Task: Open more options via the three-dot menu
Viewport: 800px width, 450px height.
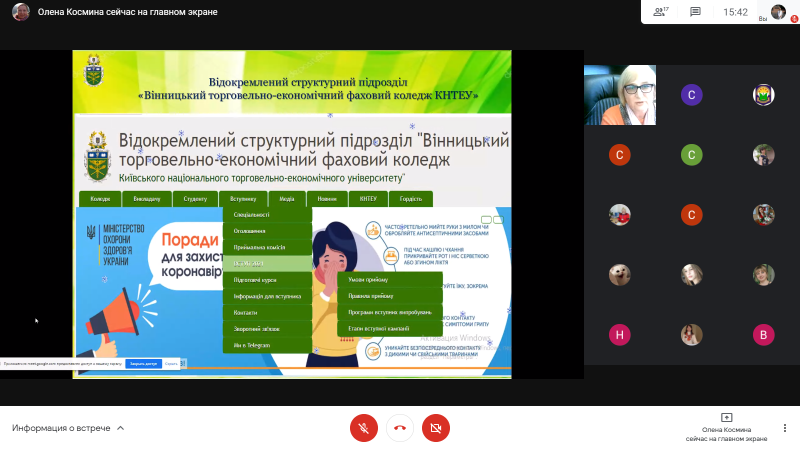Action: click(x=785, y=428)
